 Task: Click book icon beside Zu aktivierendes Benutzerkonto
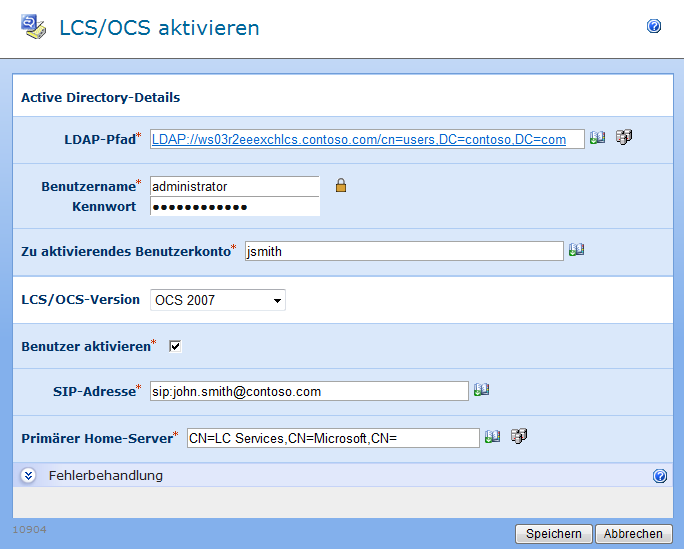click(576, 250)
